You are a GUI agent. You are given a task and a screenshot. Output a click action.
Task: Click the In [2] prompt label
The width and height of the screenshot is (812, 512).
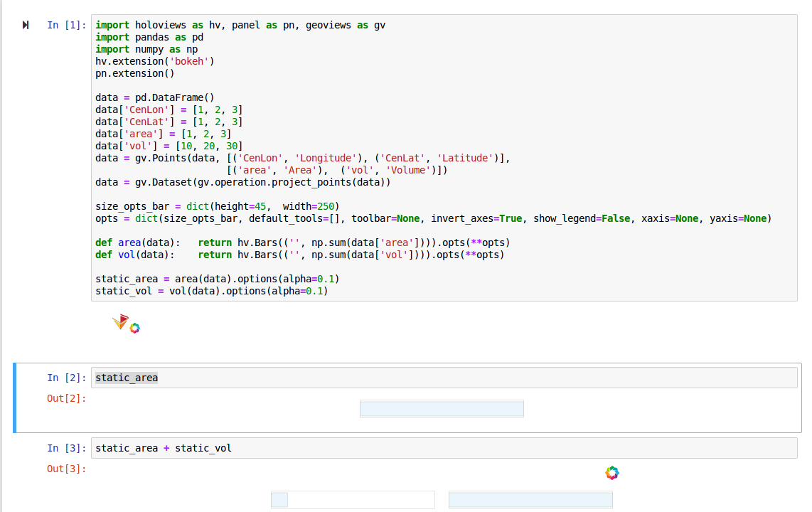pyautogui.click(x=66, y=378)
